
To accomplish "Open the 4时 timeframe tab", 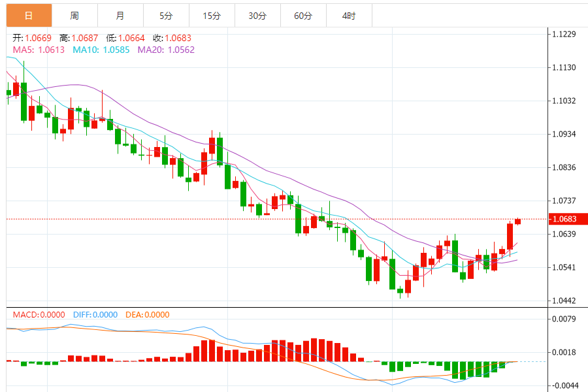I will 349,16.
